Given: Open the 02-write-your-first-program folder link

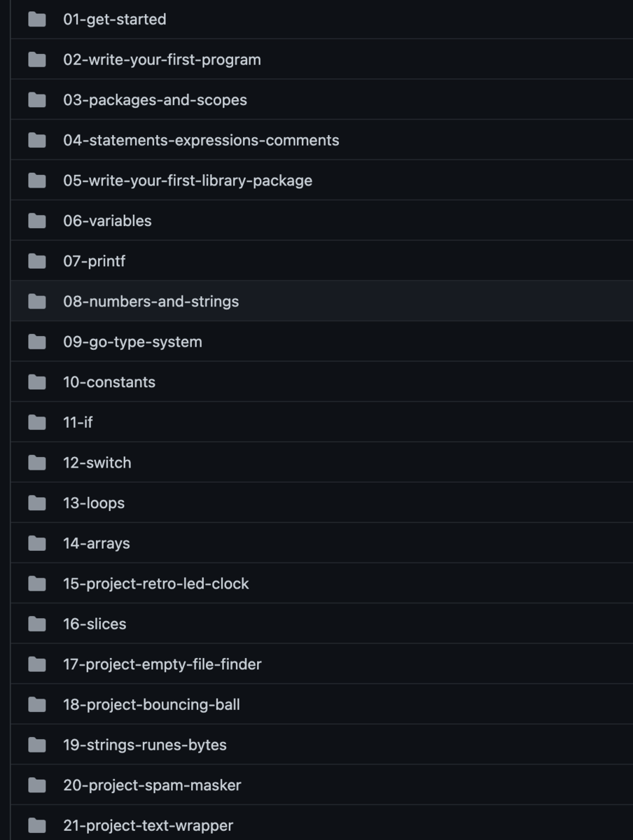Looking at the screenshot, I should [162, 60].
